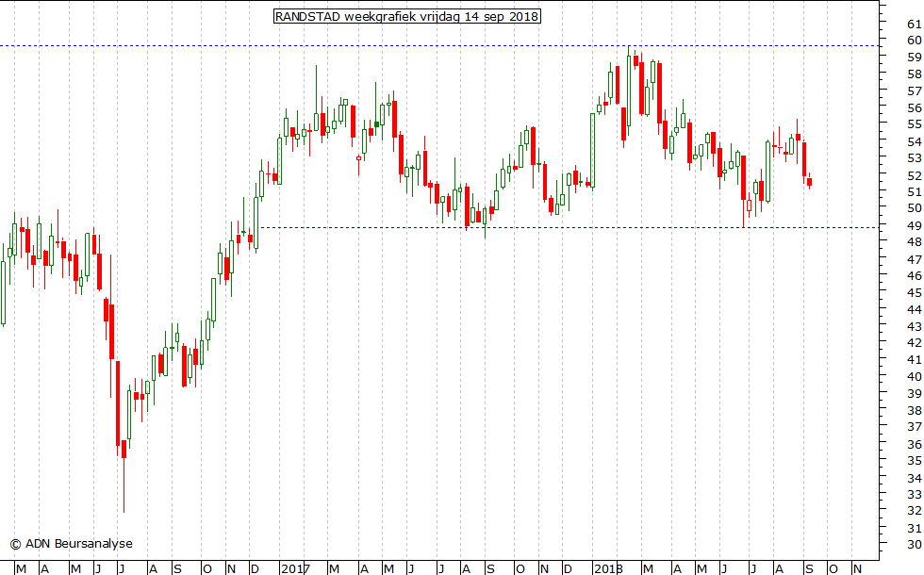This screenshot has width=924, height=575.
Task: Click the 55 price scale value
Action: coord(914,124)
